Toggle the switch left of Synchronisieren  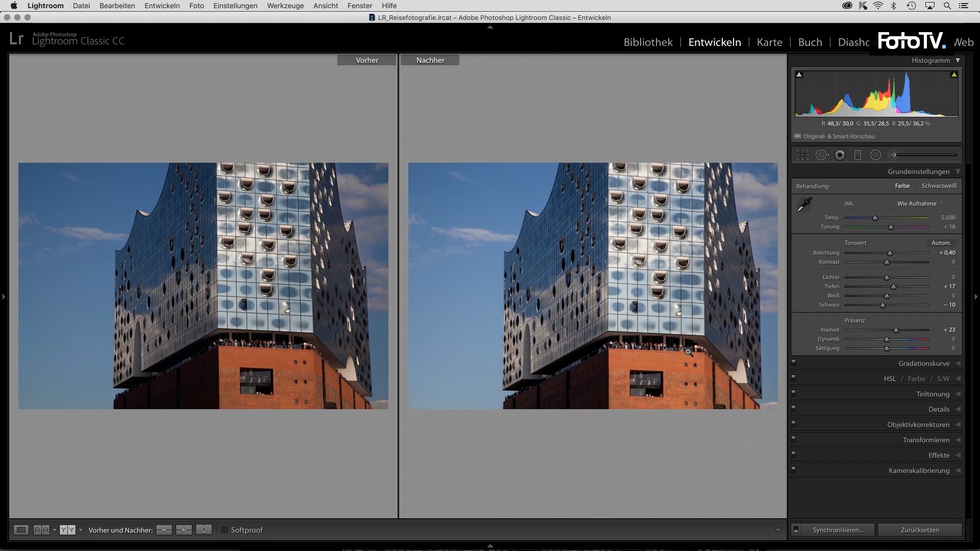click(796, 530)
